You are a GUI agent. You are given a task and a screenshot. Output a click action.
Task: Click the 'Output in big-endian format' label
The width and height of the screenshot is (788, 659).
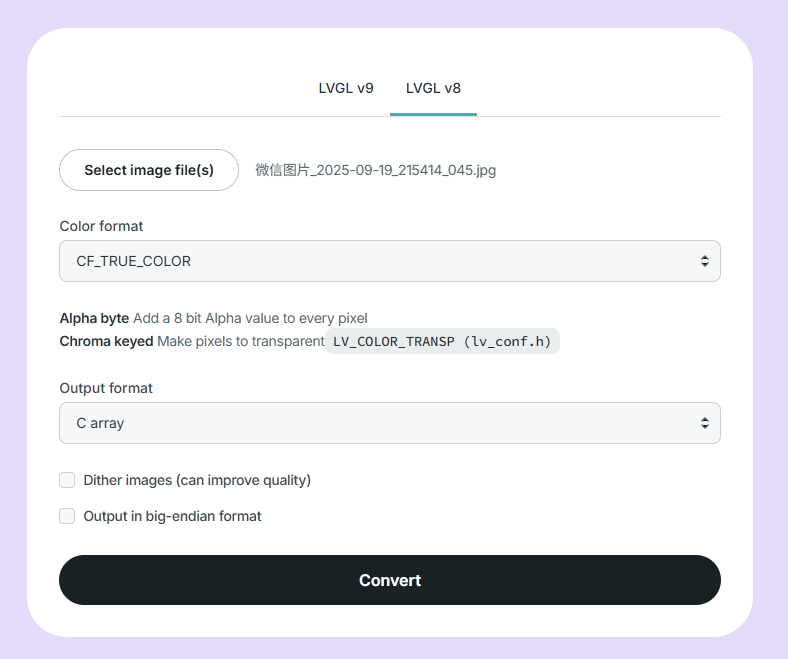tap(172, 516)
